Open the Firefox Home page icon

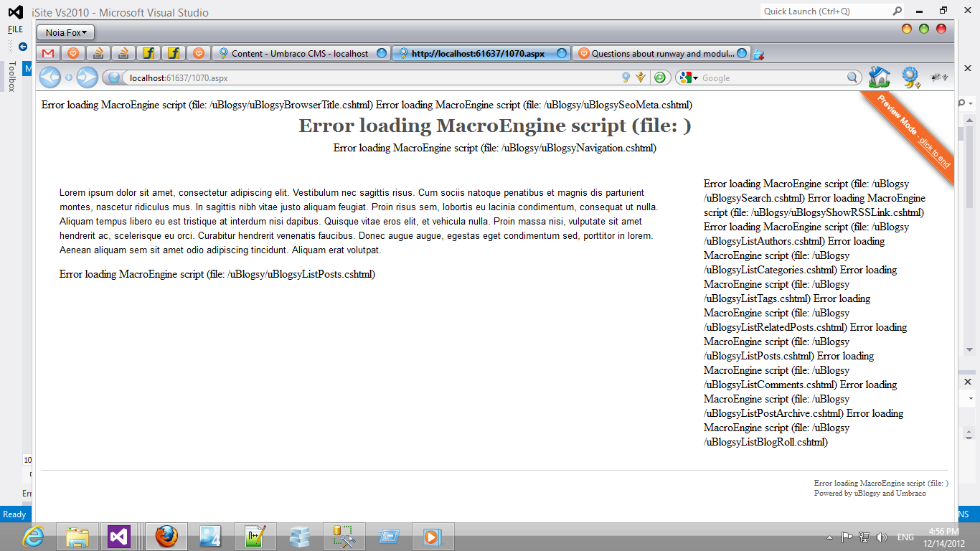click(879, 77)
